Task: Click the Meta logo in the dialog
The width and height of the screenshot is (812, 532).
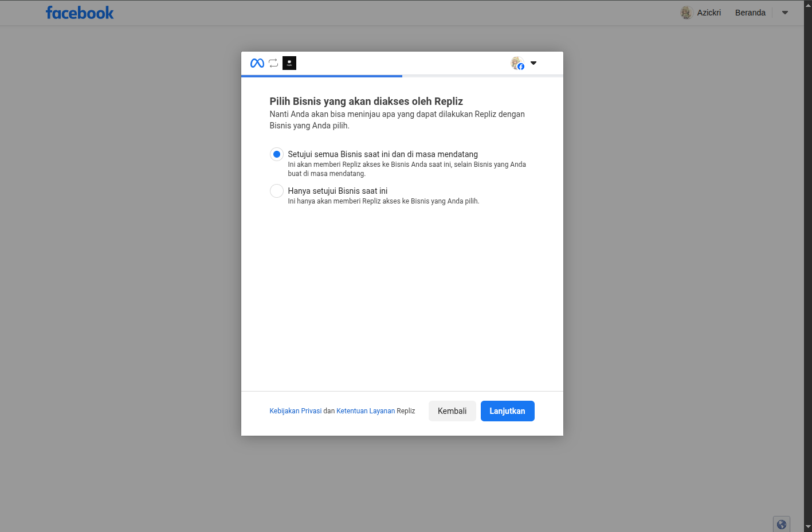Action: coord(257,63)
